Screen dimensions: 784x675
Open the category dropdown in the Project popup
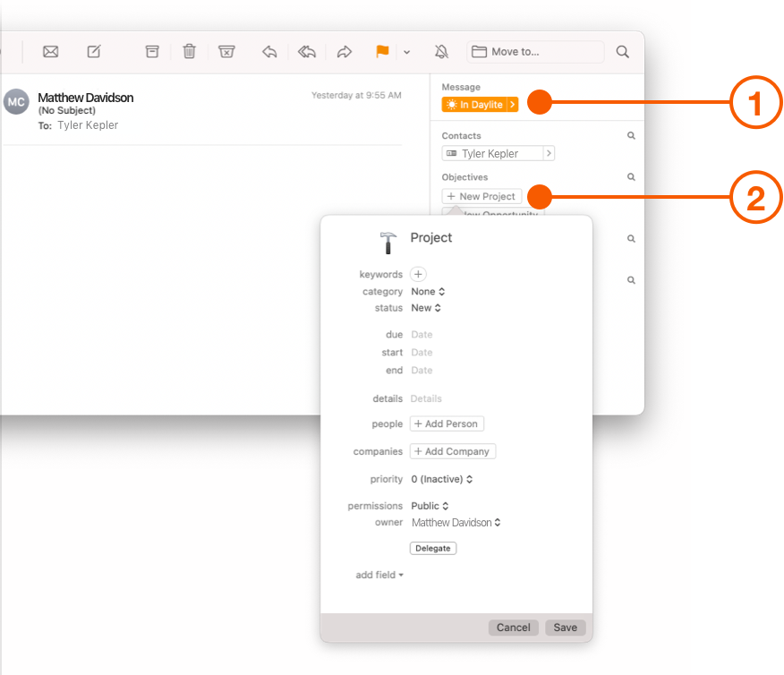click(428, 291)
